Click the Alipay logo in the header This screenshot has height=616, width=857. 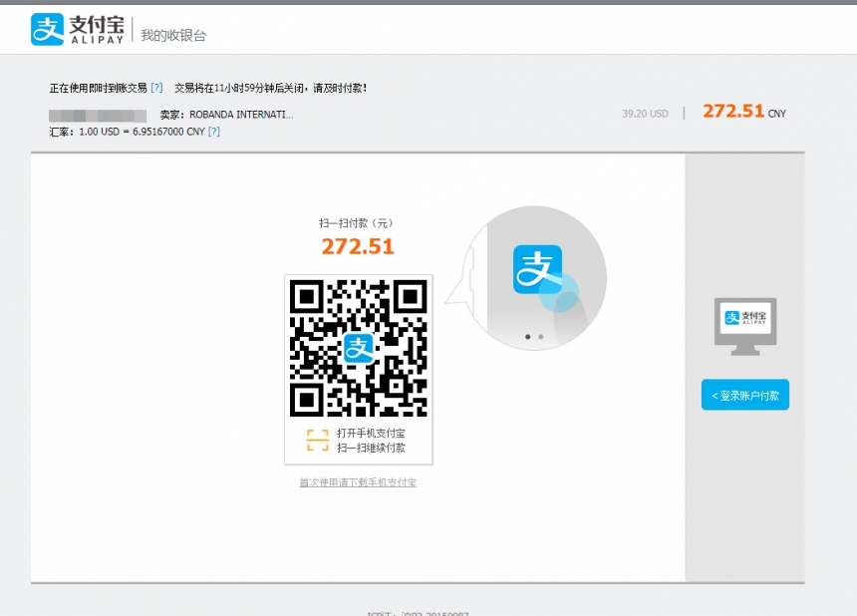click(x=78, y=30)
